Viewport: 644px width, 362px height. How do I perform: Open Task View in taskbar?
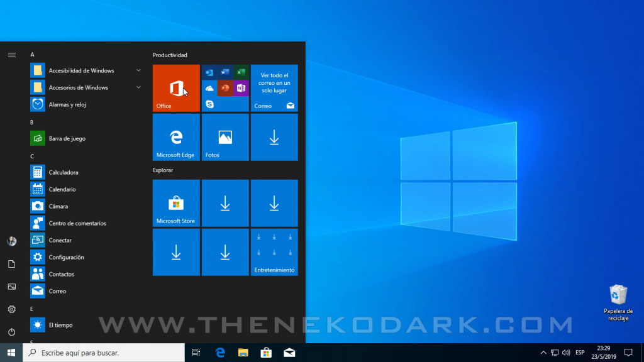click(x=196, y=353)
